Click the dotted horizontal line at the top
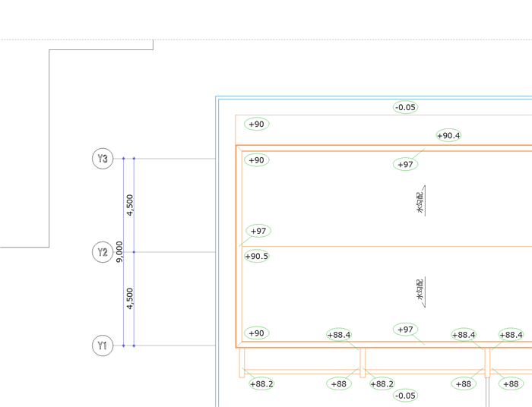 click(266, 39)
